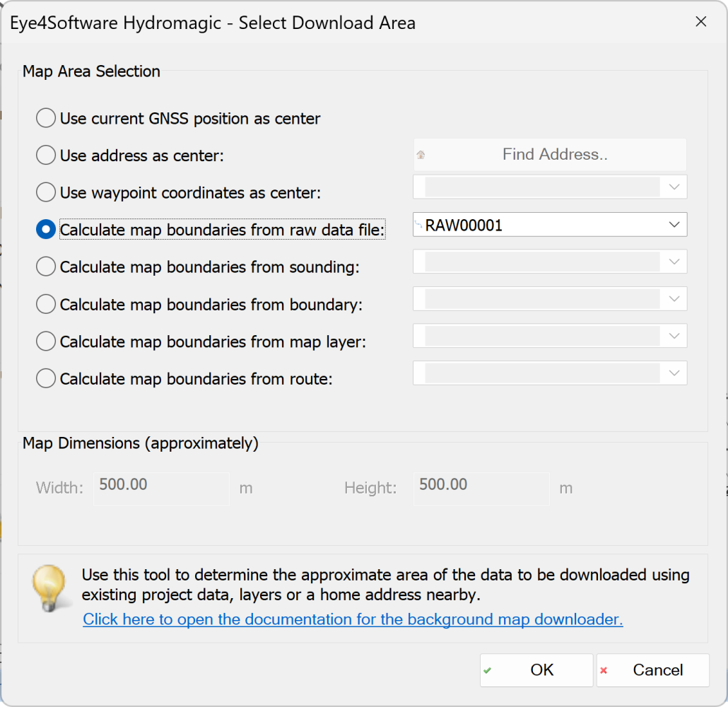Open the waypoint coordinates dropdown
This screenshot has width=728, height=707.
click(550, 187)
